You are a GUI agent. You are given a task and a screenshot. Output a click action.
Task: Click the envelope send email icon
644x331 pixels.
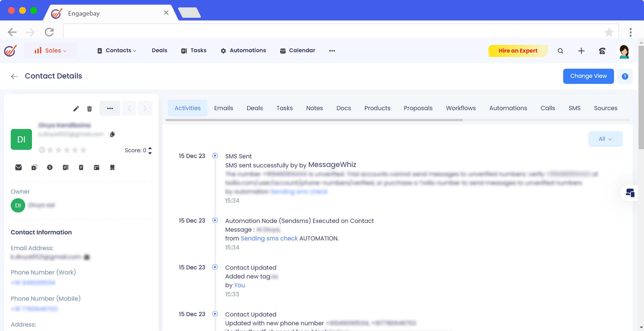click(18, 167)
